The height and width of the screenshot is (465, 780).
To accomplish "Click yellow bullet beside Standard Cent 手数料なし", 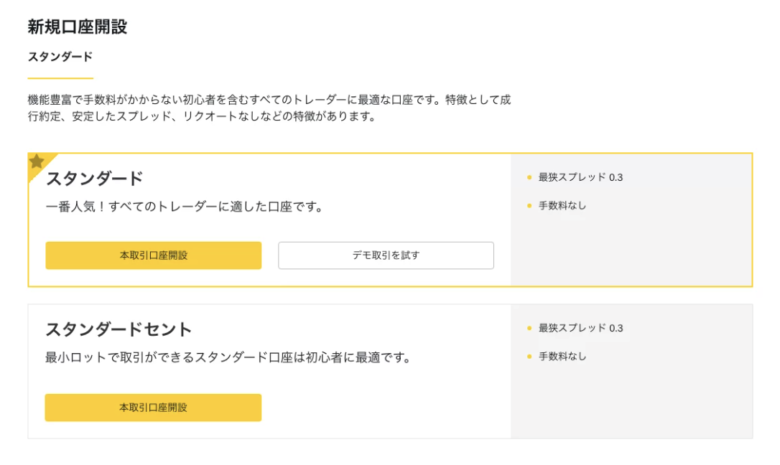I will click(529, 356).
